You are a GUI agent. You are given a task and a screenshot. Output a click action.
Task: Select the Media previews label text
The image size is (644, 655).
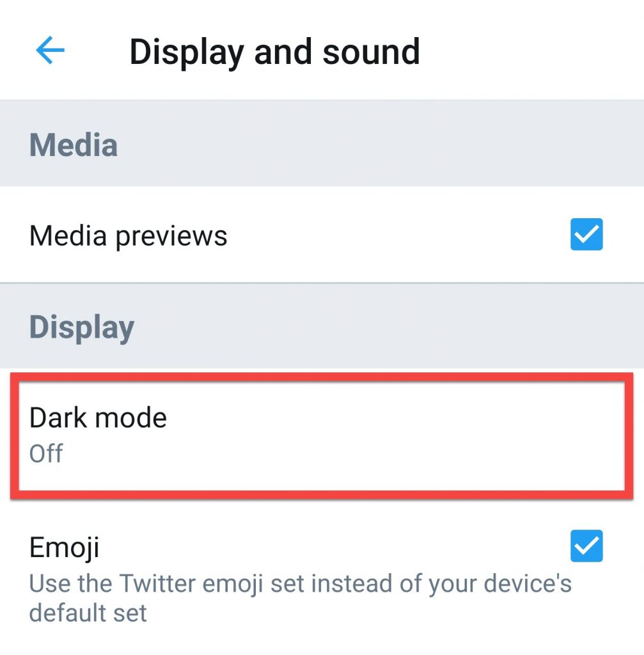click(128, 236)
